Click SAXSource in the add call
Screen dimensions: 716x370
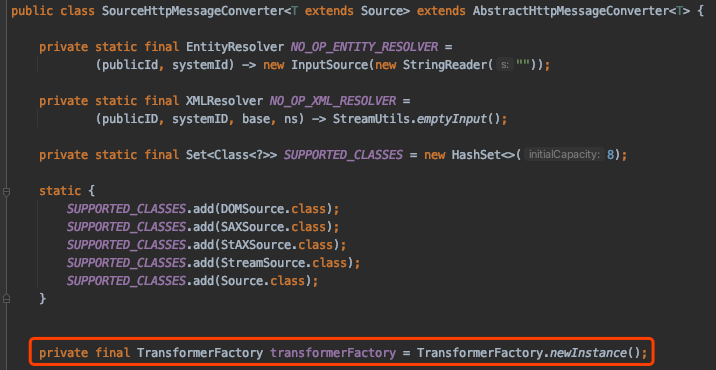coord(252,227)
